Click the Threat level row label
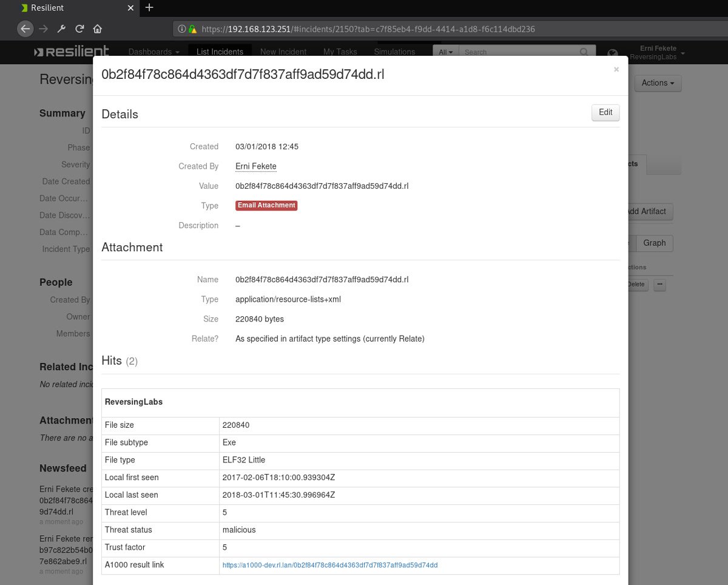The width and height of the screenshot is (728, 585). tap(127, 512)
